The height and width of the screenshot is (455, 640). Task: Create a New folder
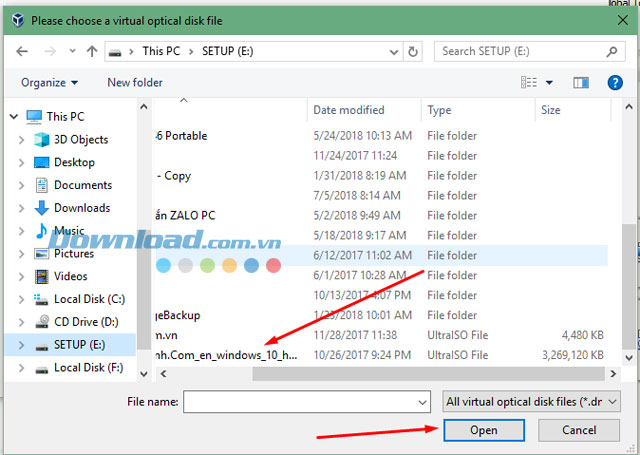[x=135, y=83]
